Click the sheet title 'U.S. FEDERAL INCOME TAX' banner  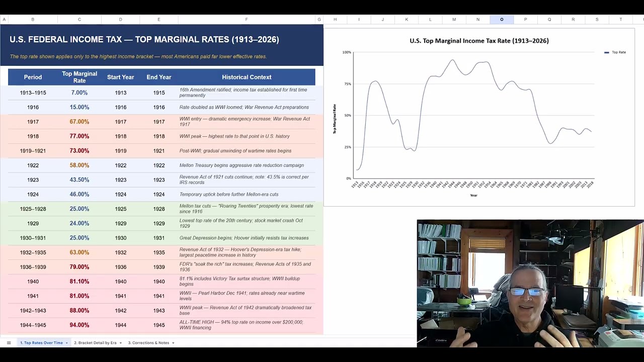[144, 39]
